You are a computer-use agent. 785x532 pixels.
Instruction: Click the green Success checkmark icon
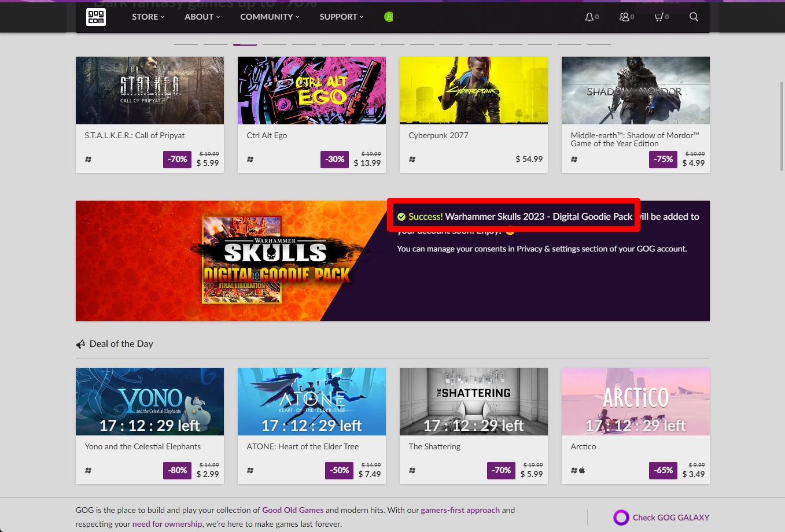(401, 217)
